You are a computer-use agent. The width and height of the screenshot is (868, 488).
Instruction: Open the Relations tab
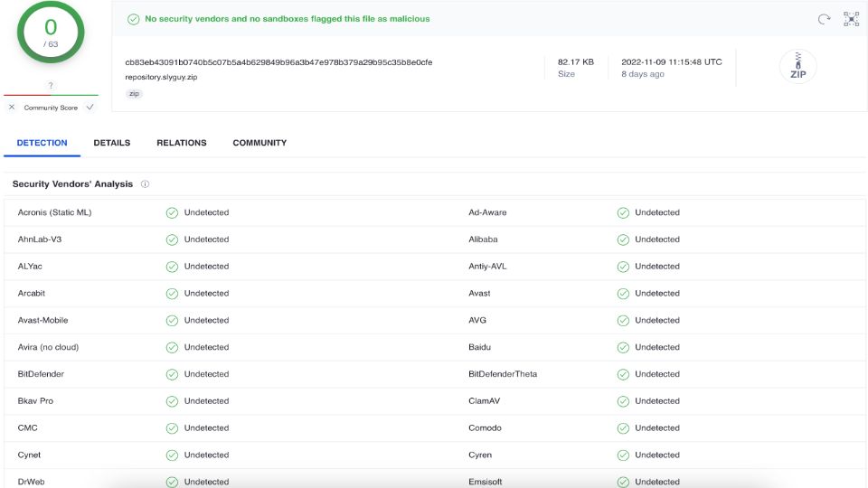(182, 143)
